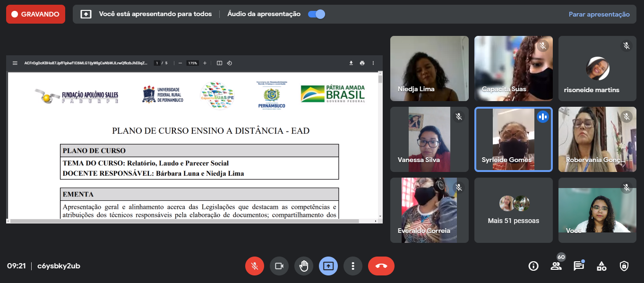Rotate the PDF page counterclockwise
This screenshot has width=644, height=283.
(229, 63)
